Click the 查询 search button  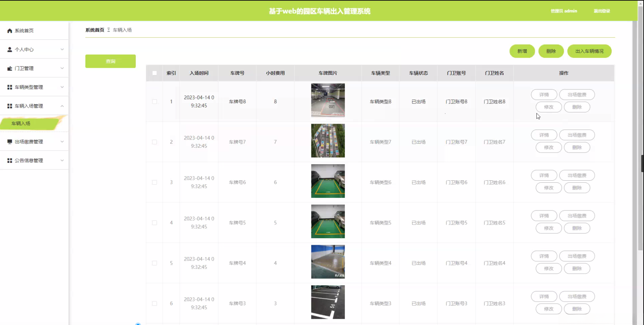(x=110, y=61)
